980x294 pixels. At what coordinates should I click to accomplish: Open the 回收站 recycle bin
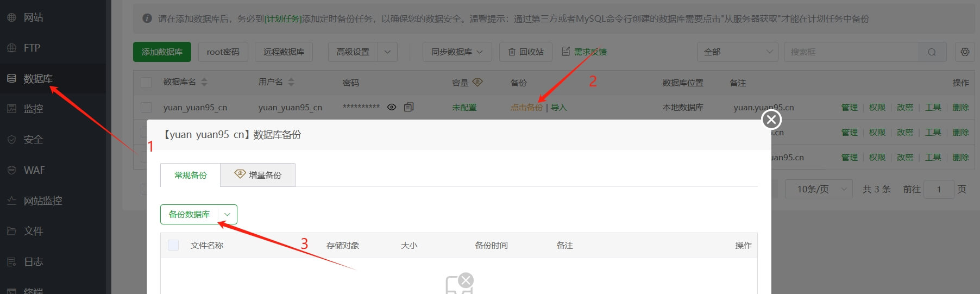coord(526,52)
